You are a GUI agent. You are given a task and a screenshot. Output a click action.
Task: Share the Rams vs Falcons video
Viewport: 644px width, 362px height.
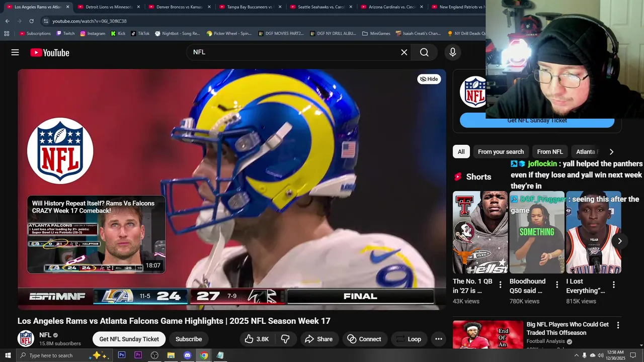click(318, 339)
